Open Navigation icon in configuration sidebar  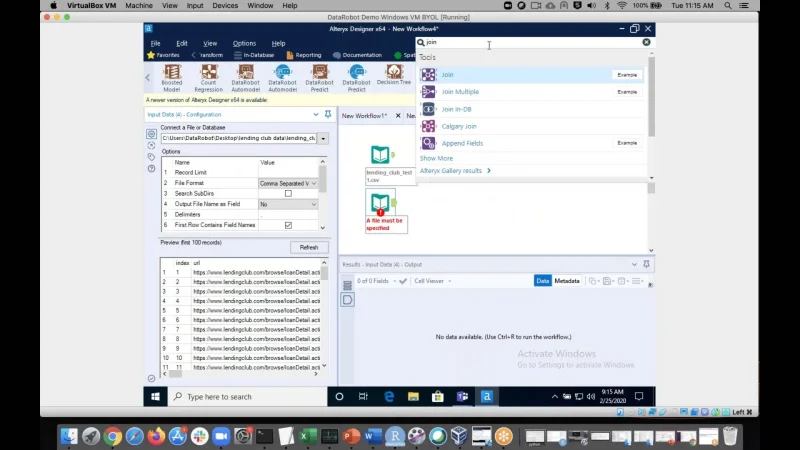152,145
